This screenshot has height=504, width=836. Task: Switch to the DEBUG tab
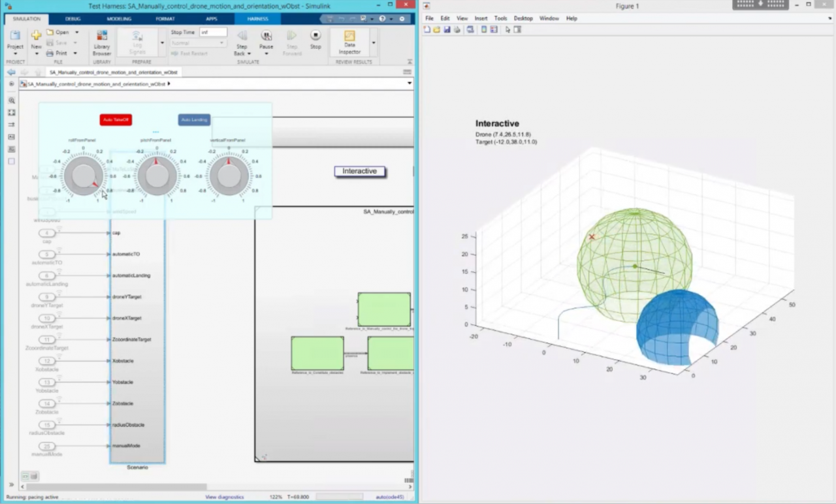[x=72, y=18]
